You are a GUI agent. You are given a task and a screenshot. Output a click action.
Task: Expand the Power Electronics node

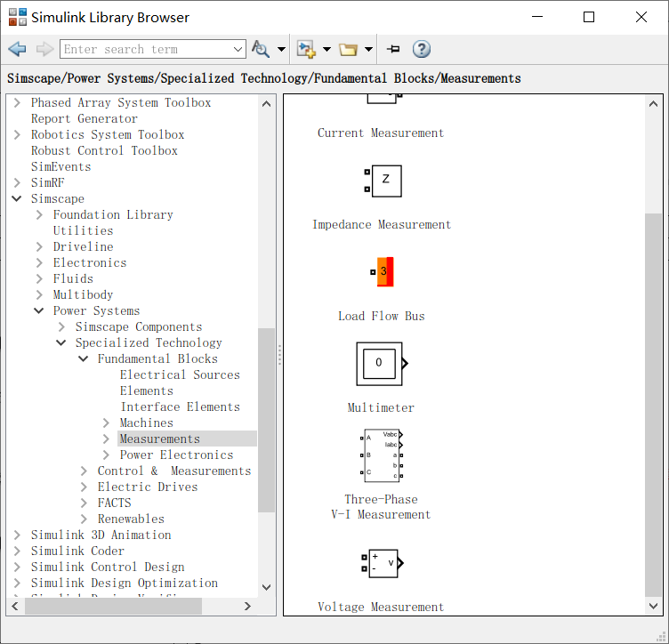[106, 455]
